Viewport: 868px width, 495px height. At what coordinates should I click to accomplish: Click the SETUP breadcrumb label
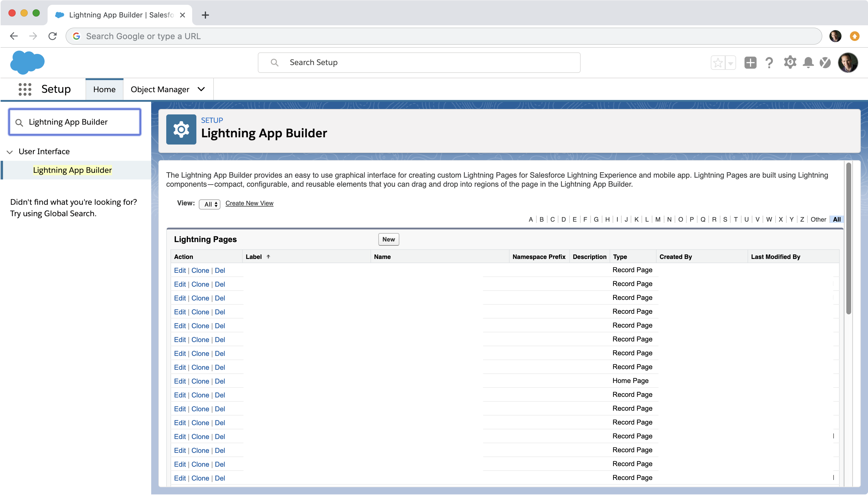[x=212, y=120]
